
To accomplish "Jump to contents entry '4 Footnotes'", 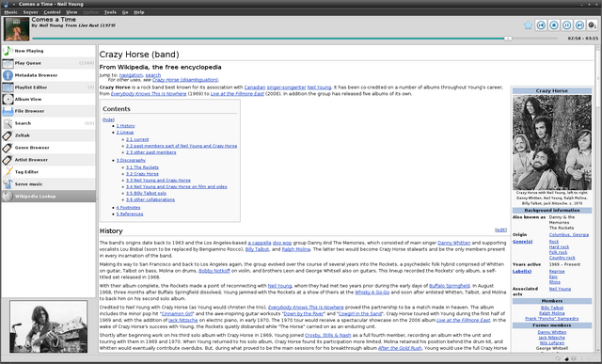I will 128,208.
